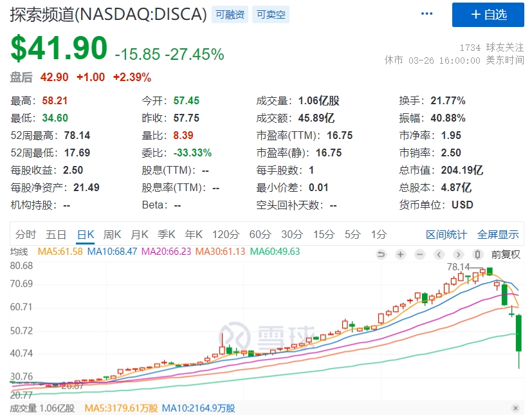Click the after-hours price 42.90
The width and height of the screenshot is (532, 415).
coord(55,77)
